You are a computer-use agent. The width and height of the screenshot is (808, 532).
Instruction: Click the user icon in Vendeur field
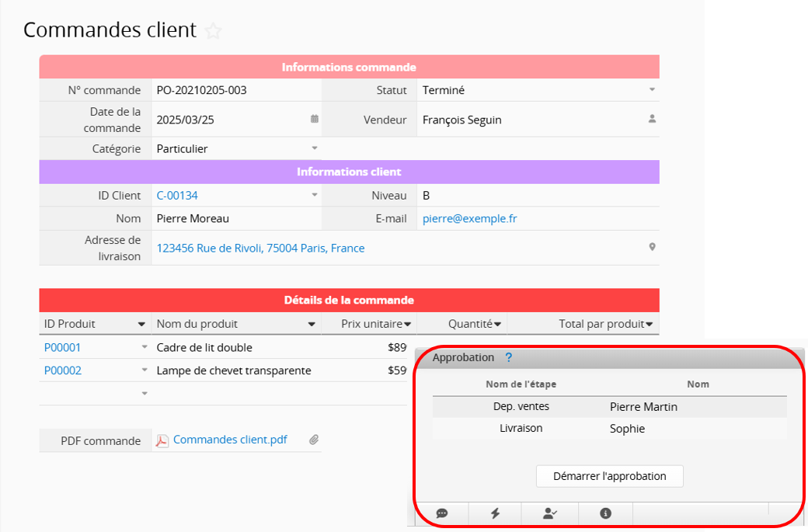pos(652,120)
